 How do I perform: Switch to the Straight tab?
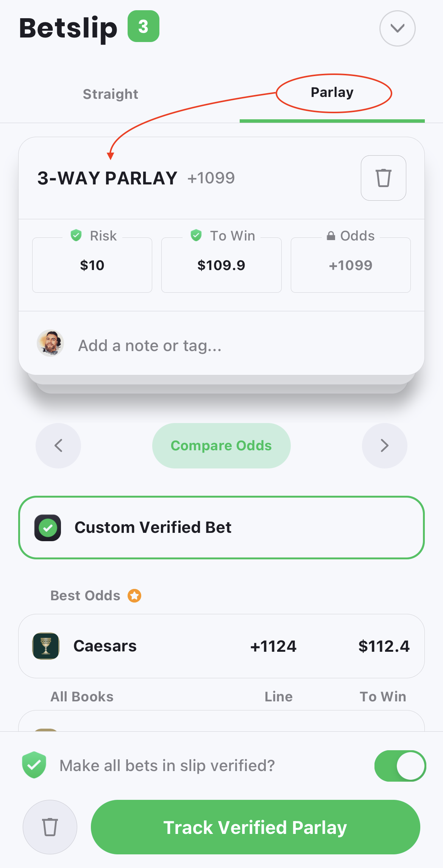pos(111,94)
